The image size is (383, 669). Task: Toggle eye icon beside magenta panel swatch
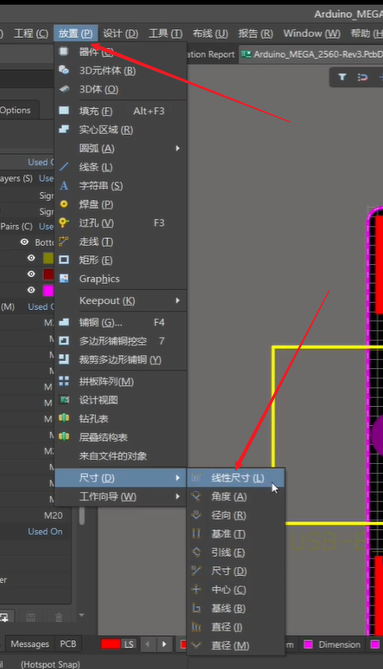pyautogui.click(x=31, y=290)
